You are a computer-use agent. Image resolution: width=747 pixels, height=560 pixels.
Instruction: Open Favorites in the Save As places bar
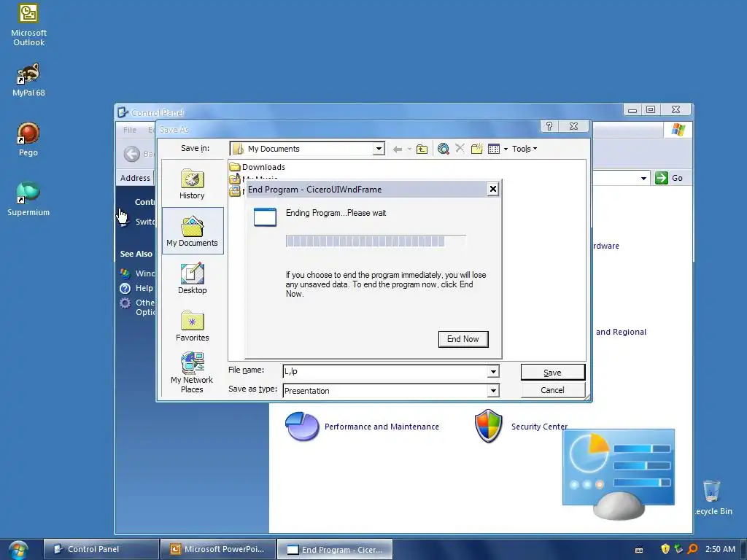(192, 326)
